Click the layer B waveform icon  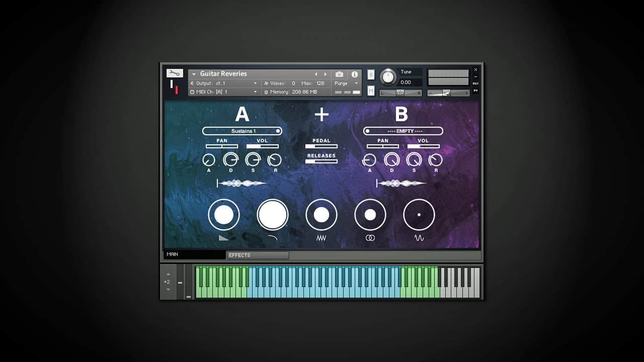(401, 184)
